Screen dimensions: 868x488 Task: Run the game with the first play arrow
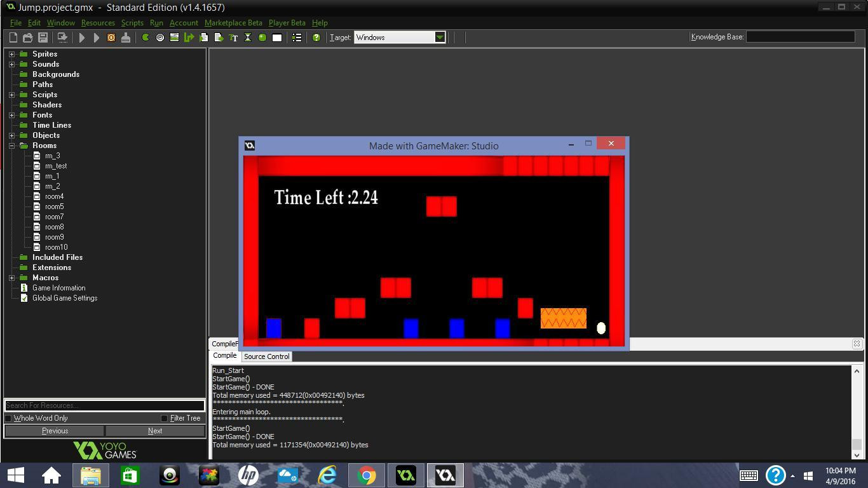click(x=82, y=37)
